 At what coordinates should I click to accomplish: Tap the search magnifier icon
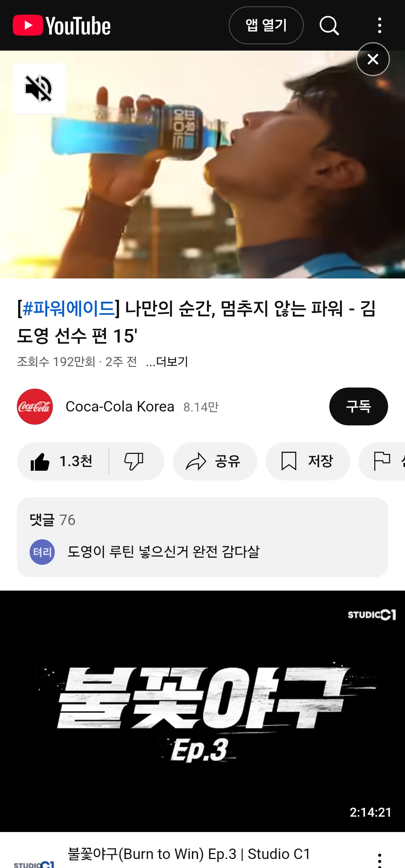(329, 25)
